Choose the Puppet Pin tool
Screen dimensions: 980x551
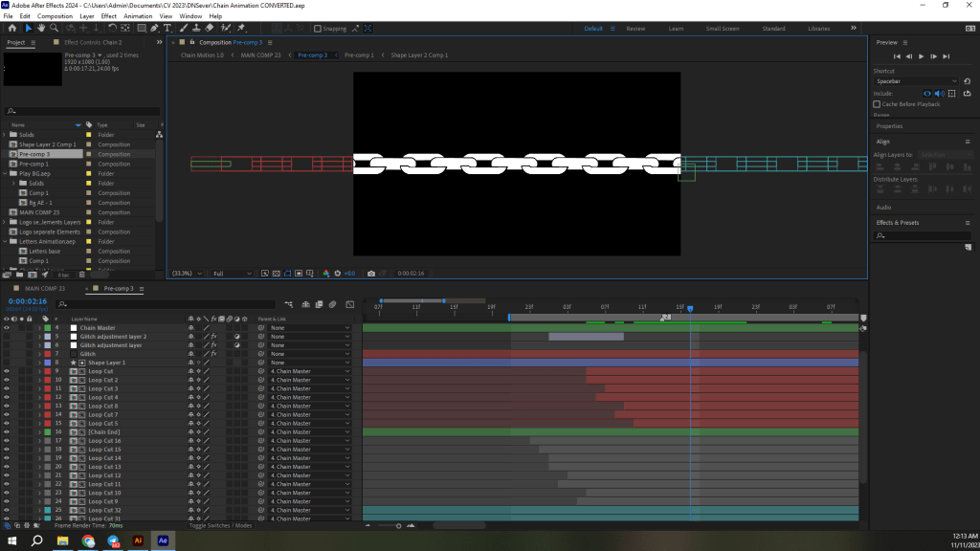coord(240,29)
